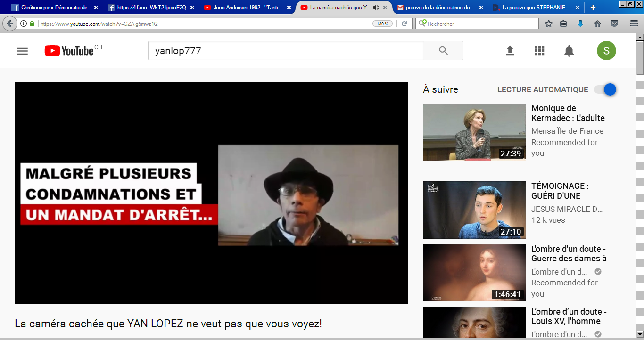Switch to the l.face WkT2 Facebook tab

[x=151, y=8]
